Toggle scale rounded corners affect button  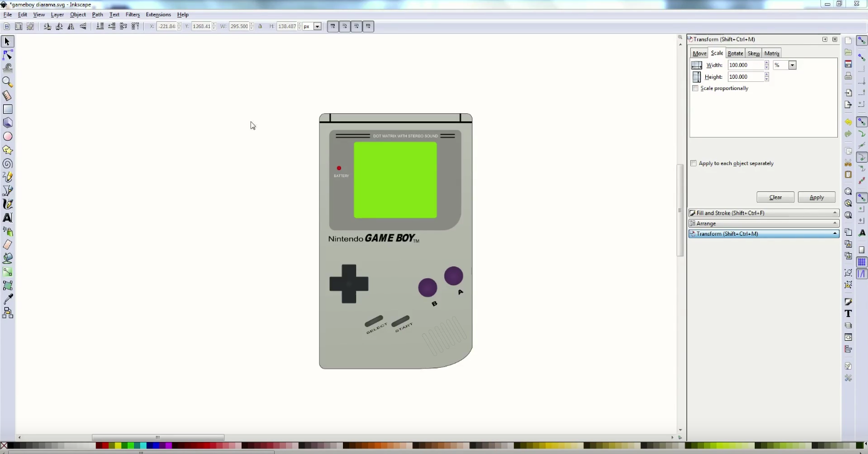coord(345,26)
